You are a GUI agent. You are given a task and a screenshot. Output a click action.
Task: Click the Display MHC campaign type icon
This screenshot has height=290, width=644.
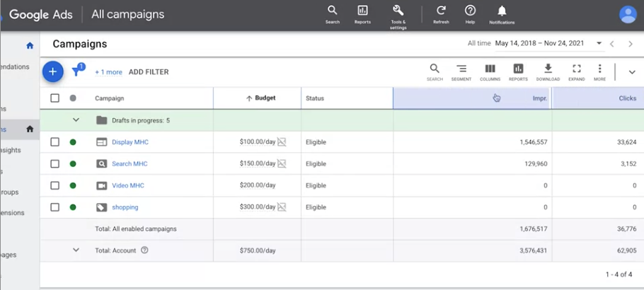(101, 142)
